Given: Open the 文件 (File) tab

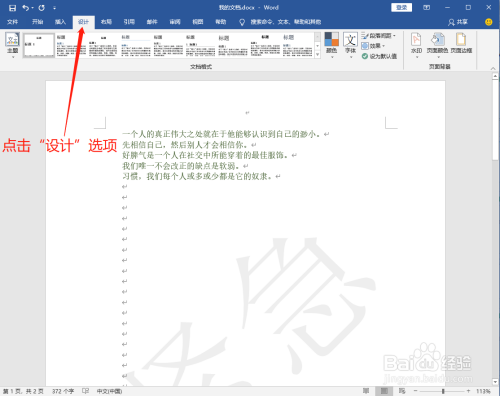Looking at the screenshot, I should 12,22.
